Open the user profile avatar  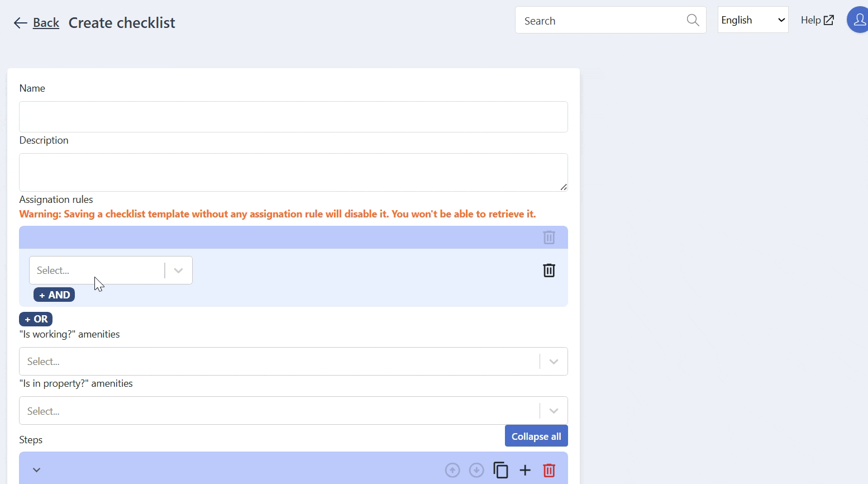pos(858,20)
